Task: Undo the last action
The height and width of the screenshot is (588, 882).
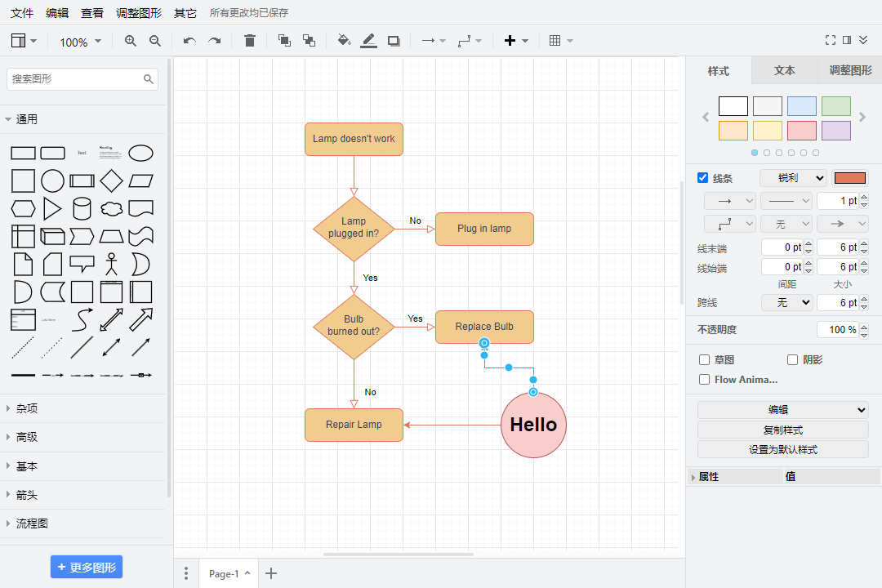Action: 189,41
